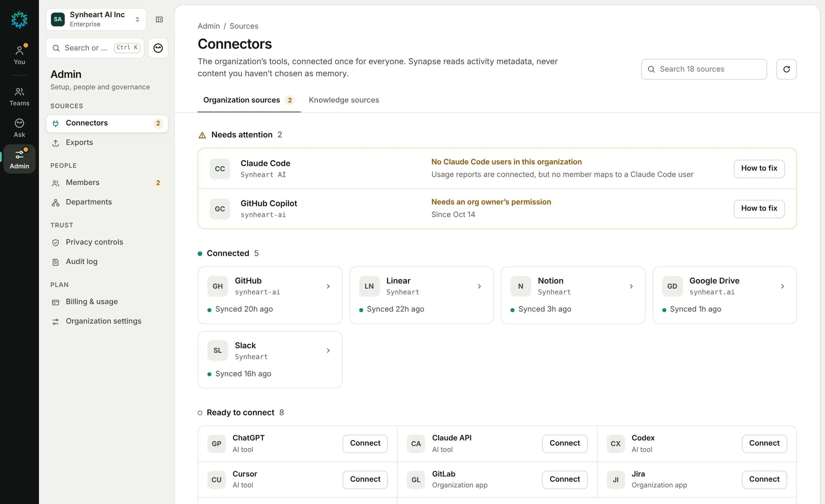Click the Search 18 sources field
The width and height of the screenshot is (825, 504).
(x=704, y=69)
